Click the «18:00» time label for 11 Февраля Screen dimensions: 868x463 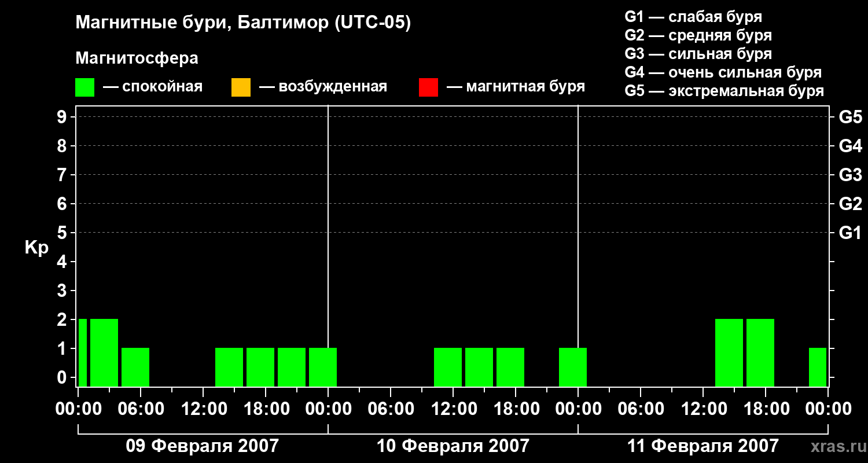pyautogui.click(x=766, y=409)
